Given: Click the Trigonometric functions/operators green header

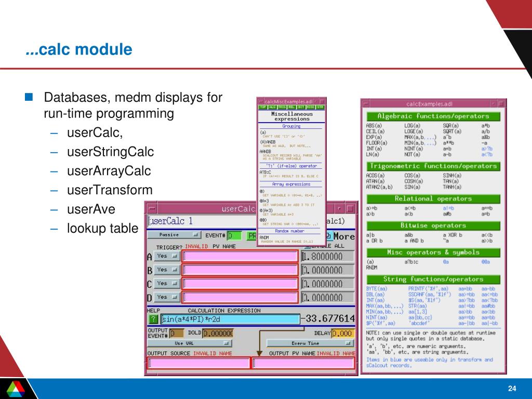Looking at the screenshot, I should [x=433, y=166].
